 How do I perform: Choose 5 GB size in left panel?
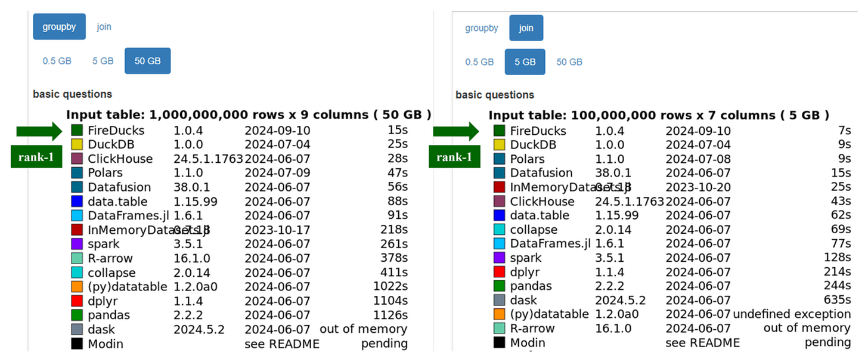(x=103, y=61)
